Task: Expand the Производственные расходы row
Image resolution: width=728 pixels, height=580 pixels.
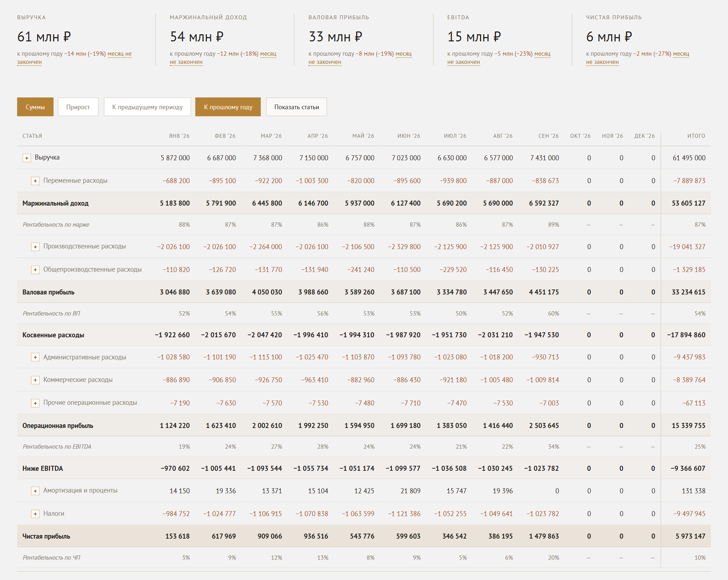Action: [35, 247]
